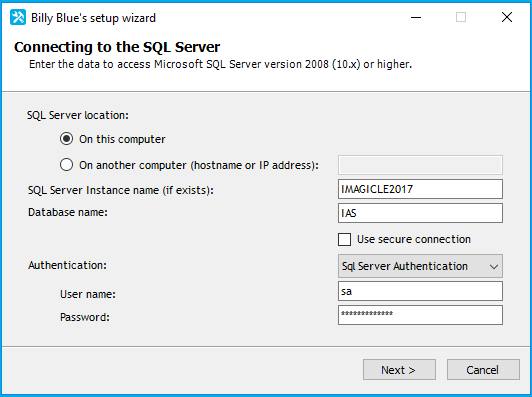Click the User name field containing sa
Screen dimensions: 532x397
pos(420,291)
